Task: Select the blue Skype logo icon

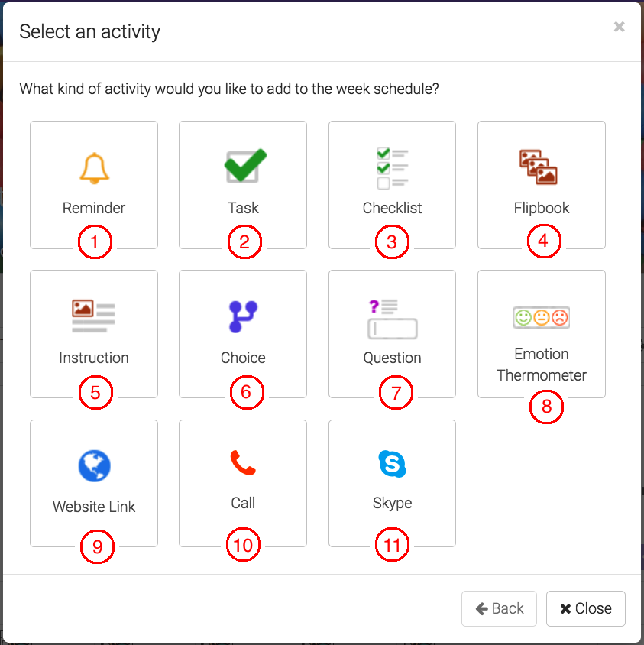Action: 392,464
